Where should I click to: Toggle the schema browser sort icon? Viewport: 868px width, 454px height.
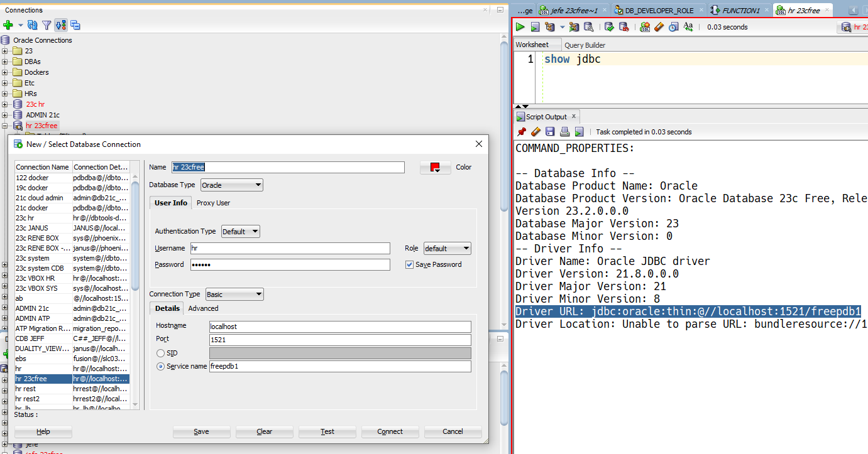61,25
